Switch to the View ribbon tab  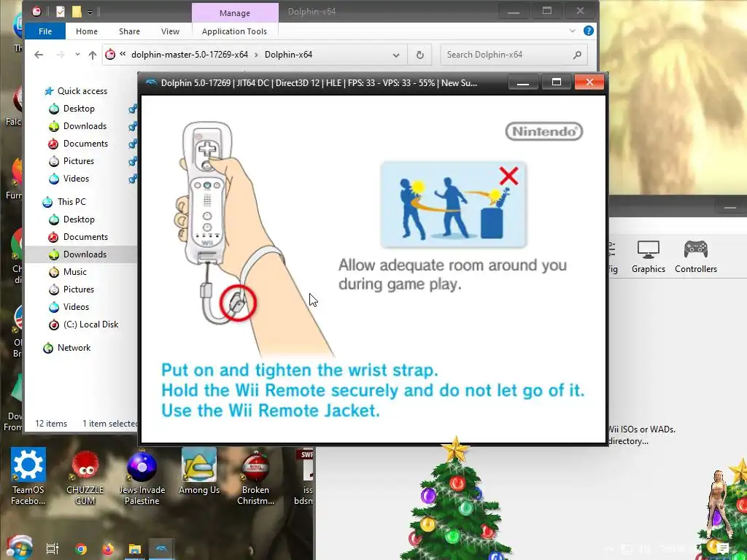click(x=170, y=31)
